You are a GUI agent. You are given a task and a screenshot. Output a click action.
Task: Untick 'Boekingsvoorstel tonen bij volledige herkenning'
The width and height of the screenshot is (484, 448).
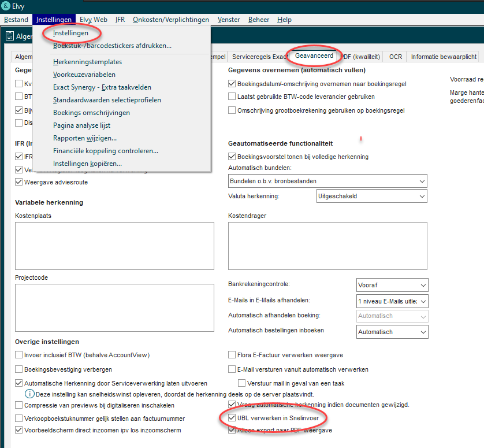tap(232, 157)
